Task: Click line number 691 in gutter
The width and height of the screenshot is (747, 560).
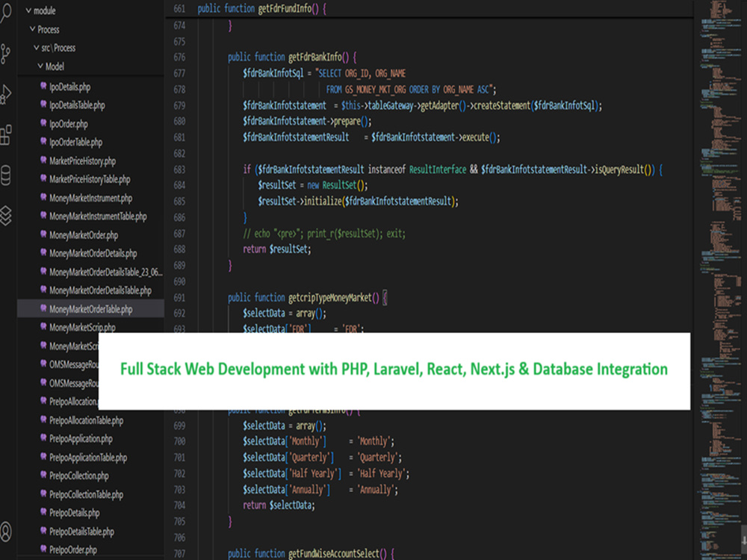Action: click(x=179, y=298)
